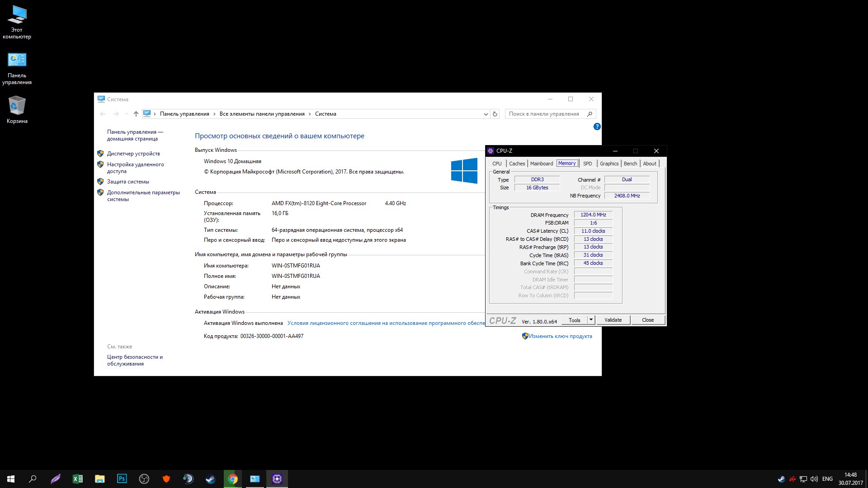The height and width of the screenshot is (488, 868).
Task: Open the Control Panel desktop icon
Action: point(17,60)
